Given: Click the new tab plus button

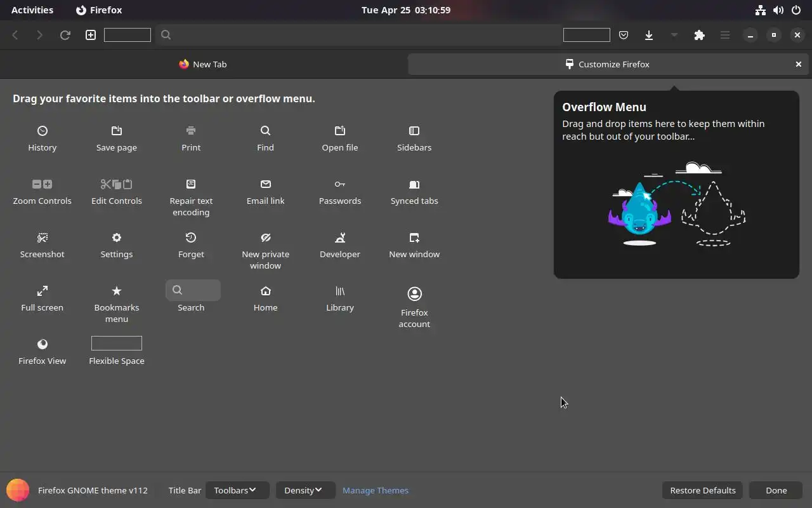Looking at the screenshot, I should pos(91,35).
